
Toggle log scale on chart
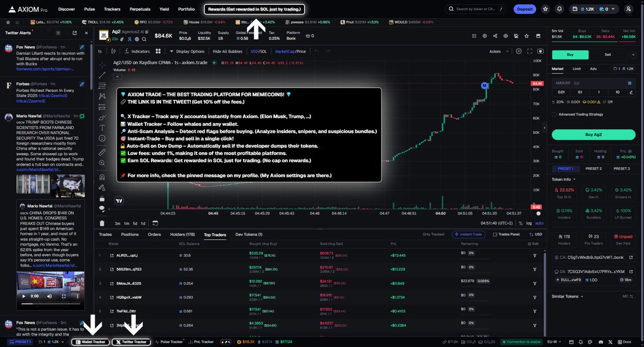pyautogui.click(x=529, y=223)
